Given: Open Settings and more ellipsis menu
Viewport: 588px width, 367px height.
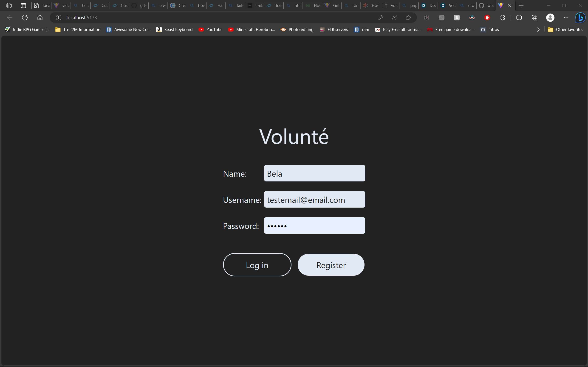Looking at the screenshot, I should tap(566, 17).
